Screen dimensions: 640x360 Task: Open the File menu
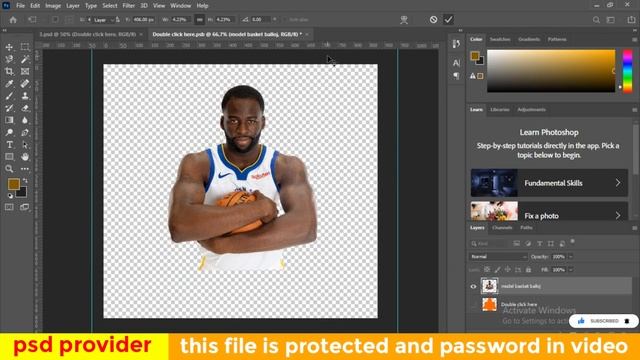pyautogui.click(x=20, y=6)
